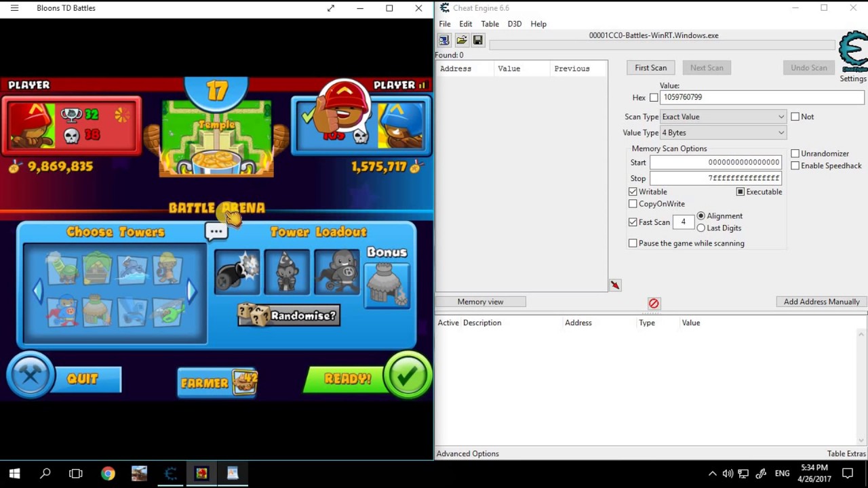Click the open file folder icon in Cheat Engine
This screenshot has width=868, height=488.
pos(461,41)
